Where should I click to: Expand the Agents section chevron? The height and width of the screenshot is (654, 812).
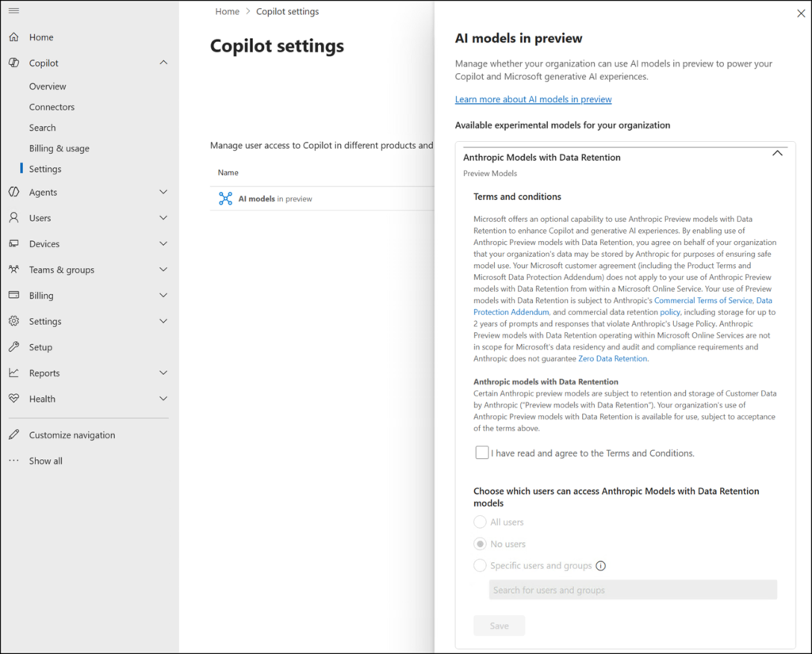163,192
